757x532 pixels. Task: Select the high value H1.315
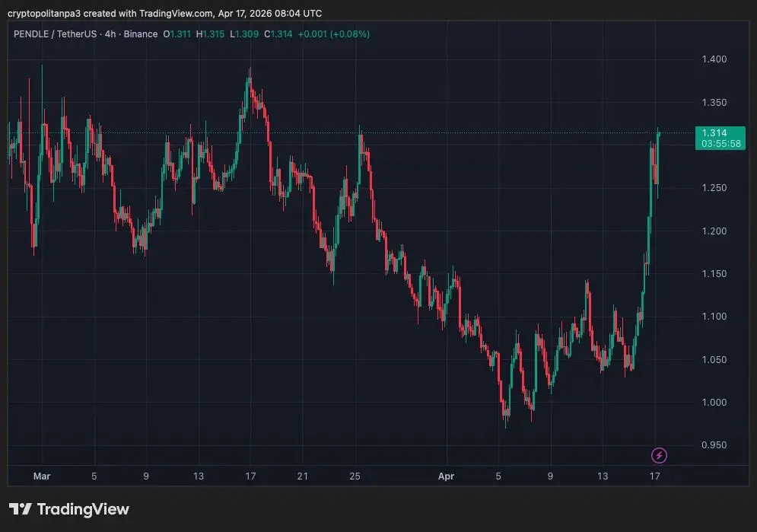point(210,34)
